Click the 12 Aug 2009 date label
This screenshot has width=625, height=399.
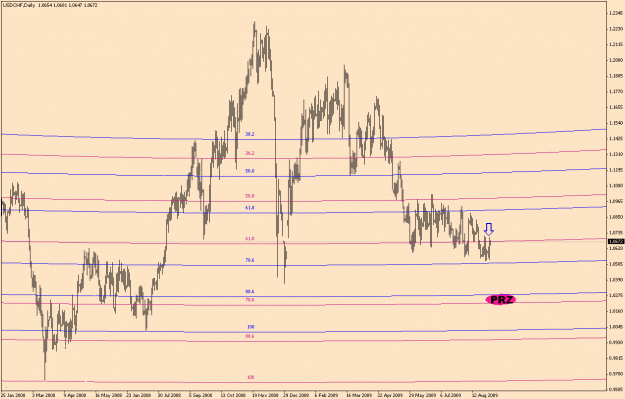click(484, 395)
